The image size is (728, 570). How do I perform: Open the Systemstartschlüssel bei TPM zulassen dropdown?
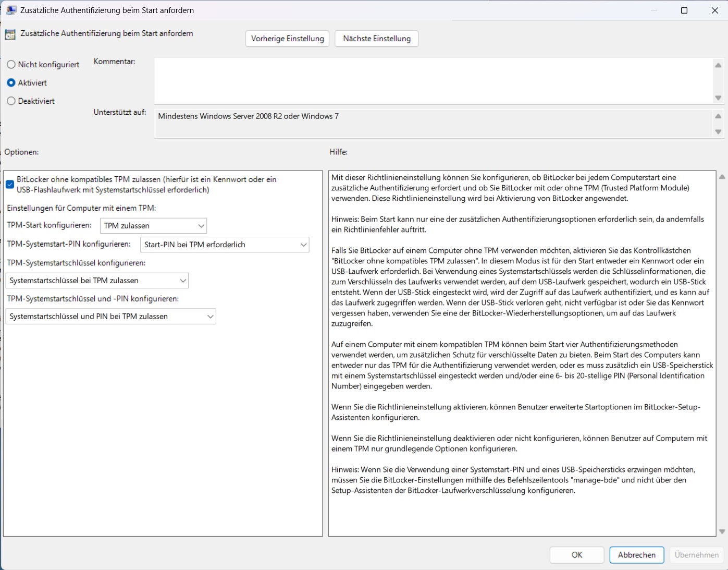coord(97,281)
